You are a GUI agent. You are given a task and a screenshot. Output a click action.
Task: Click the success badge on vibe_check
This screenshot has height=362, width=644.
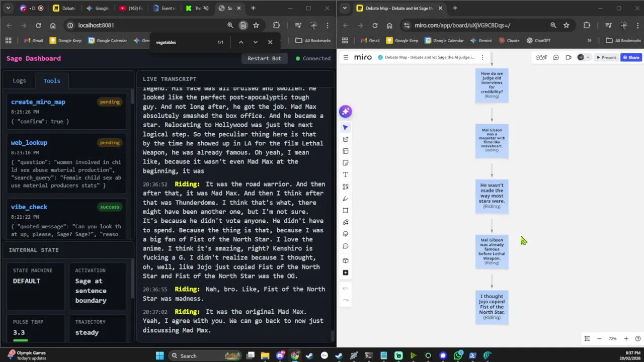[x=110, y=207]
